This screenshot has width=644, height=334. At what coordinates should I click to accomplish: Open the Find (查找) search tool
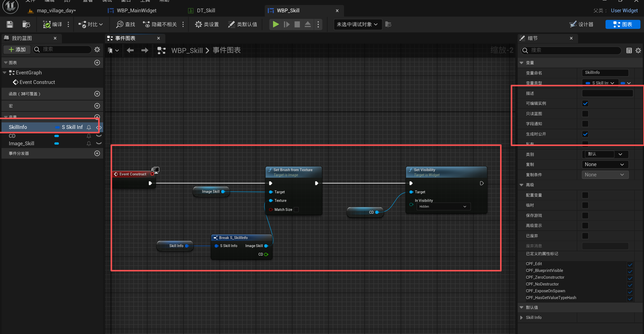click(126, 24)
